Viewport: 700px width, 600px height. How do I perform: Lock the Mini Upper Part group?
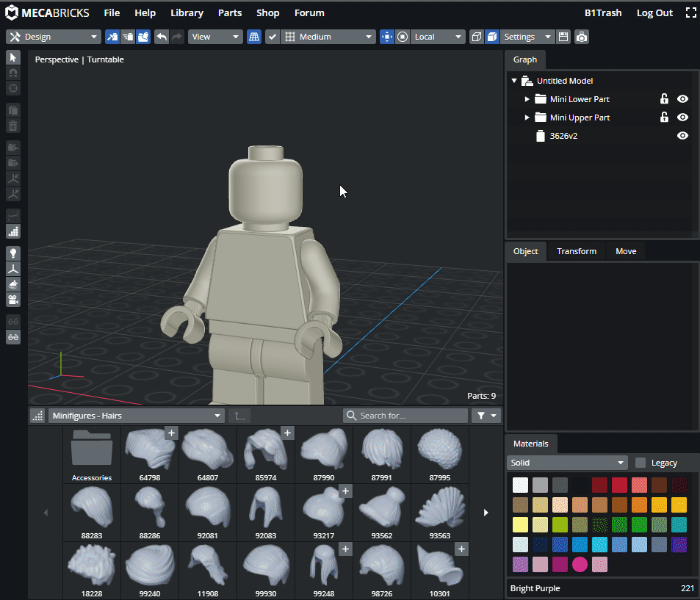(664, 117)
